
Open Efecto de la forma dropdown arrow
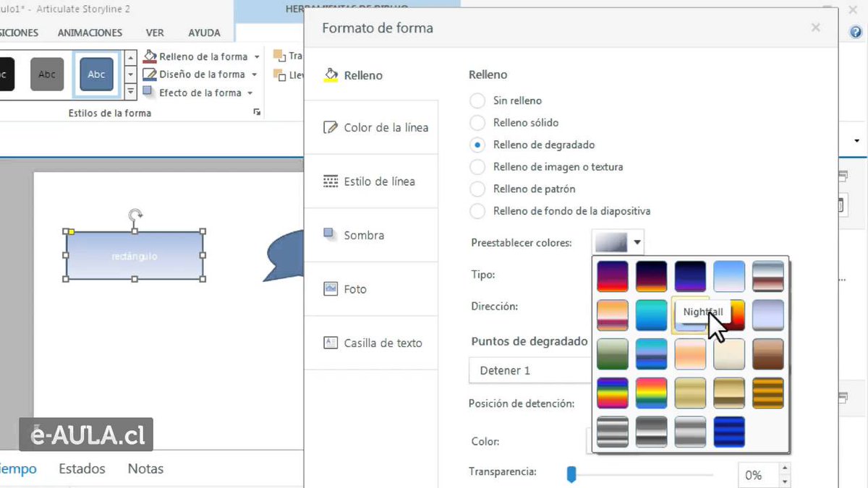(250, 93)
